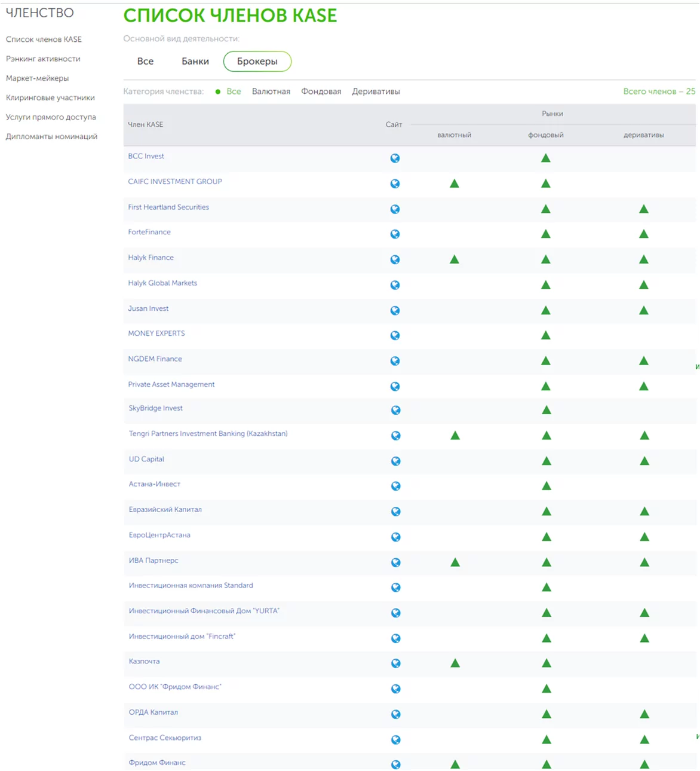Open Halyk Finance site via globe icon
Viewport: 700px width, 771px height.
coord(395,259)
